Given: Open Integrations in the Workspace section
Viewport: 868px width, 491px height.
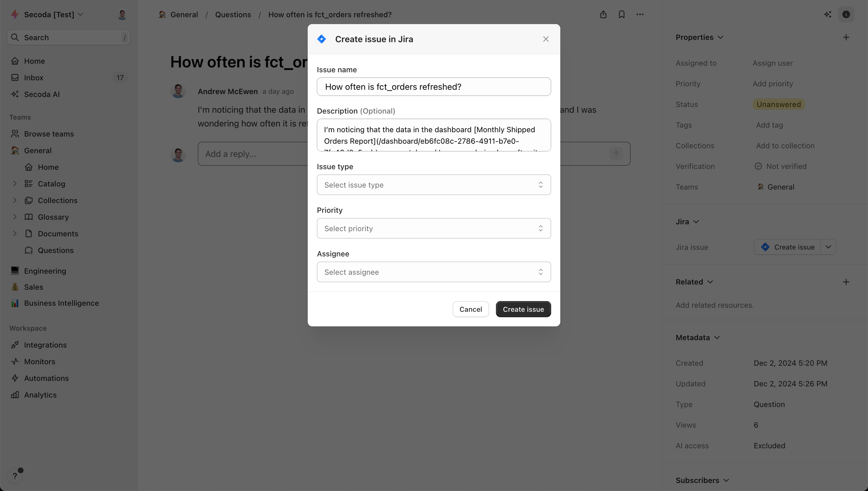Looking at the screenshot, I should click(x=45, y=345).
